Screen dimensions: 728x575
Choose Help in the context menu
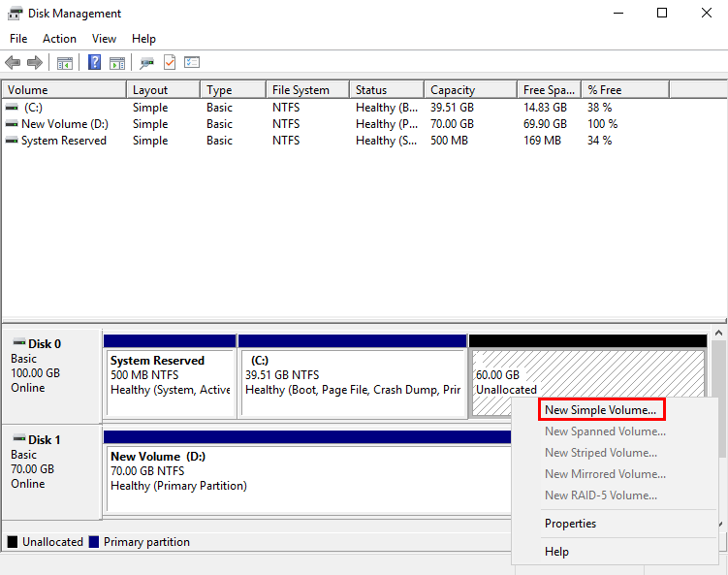point(556,552)
